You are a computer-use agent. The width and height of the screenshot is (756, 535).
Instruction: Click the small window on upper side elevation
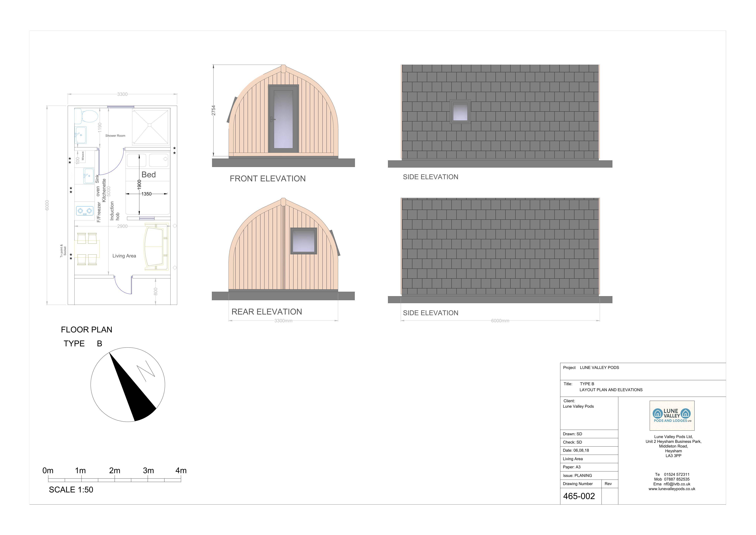coord(460,111)
